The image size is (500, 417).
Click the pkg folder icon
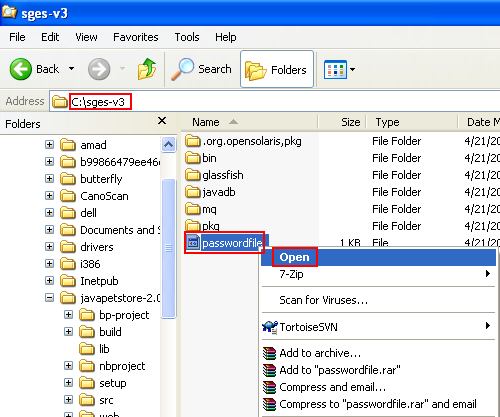[x=193, y=225]
